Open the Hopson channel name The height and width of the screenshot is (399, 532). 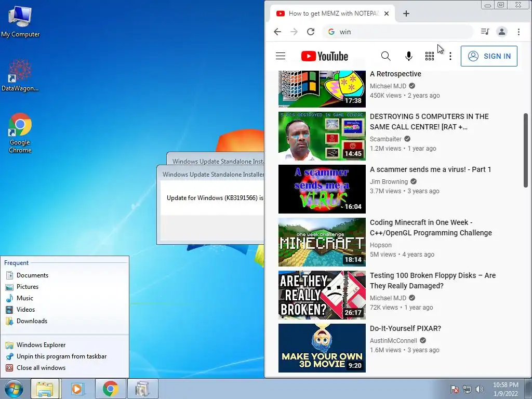point(381,245)
